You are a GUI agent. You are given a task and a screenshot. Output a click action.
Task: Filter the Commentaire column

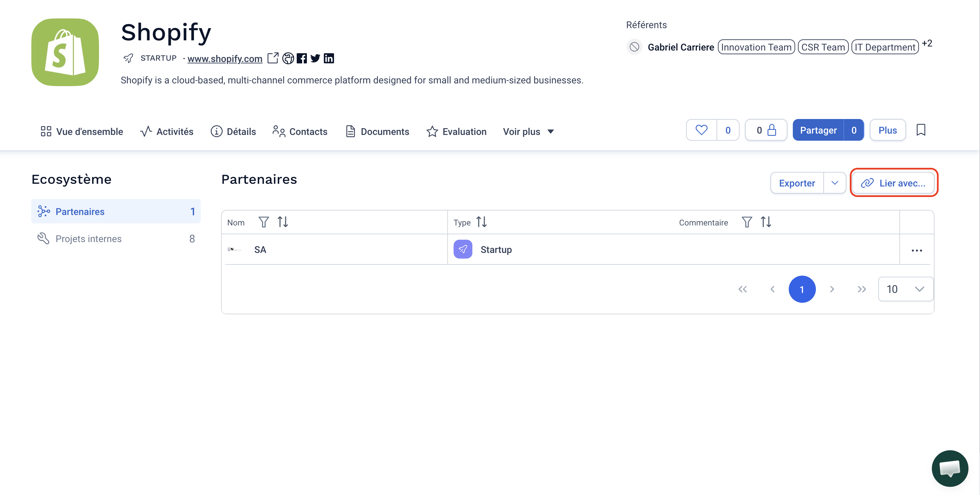coord(747,222)
